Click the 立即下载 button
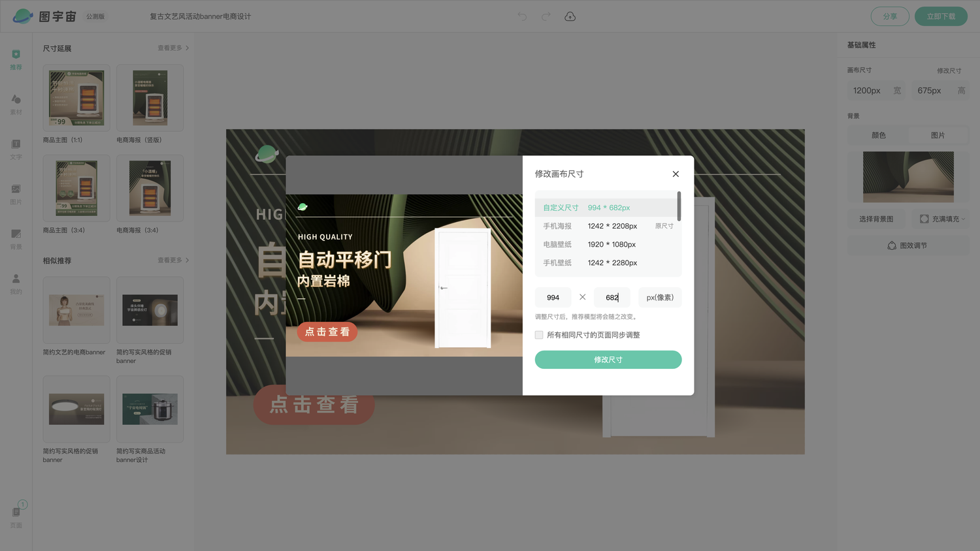The width and height of the screenshot is (980, 551). (941, 16)
